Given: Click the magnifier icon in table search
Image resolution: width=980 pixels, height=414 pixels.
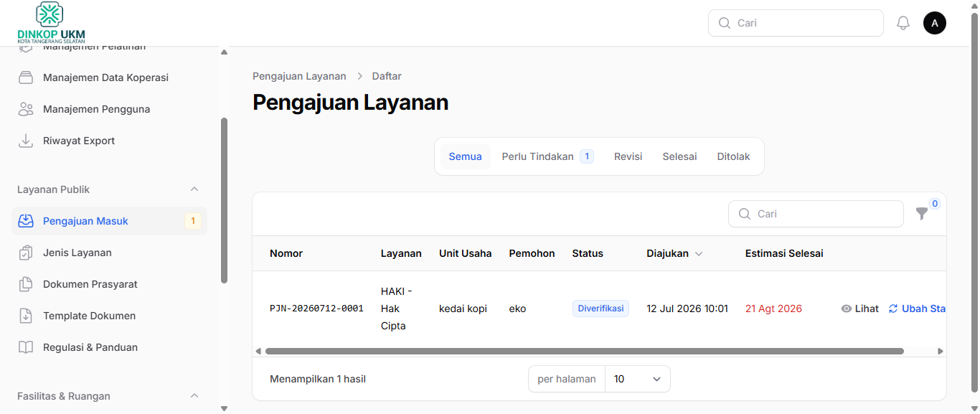Looking at the screenshot, I should coord(745,214).
